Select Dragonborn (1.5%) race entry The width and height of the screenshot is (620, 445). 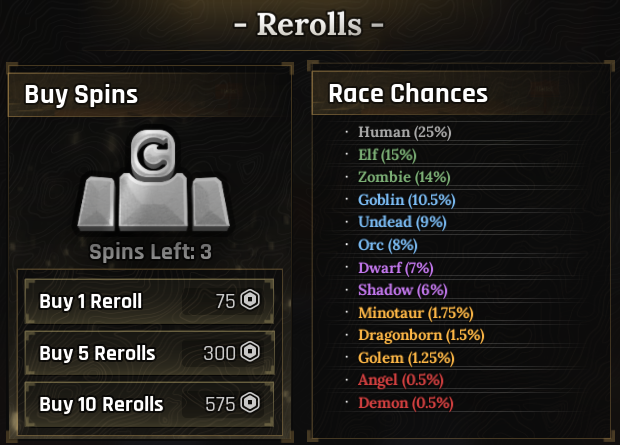(x=419, y=335)
